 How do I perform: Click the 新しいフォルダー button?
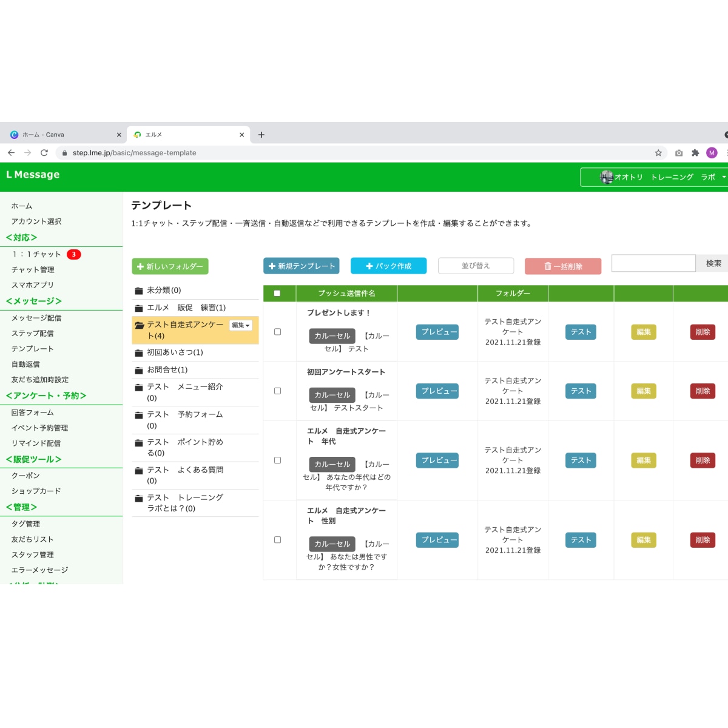pyautogui.click(x=170, y=266)
